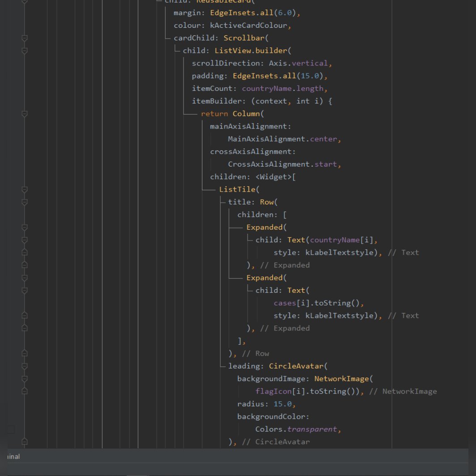Click 'EdgeInsets.all(15.0)' padding value

tap(278, 76)
